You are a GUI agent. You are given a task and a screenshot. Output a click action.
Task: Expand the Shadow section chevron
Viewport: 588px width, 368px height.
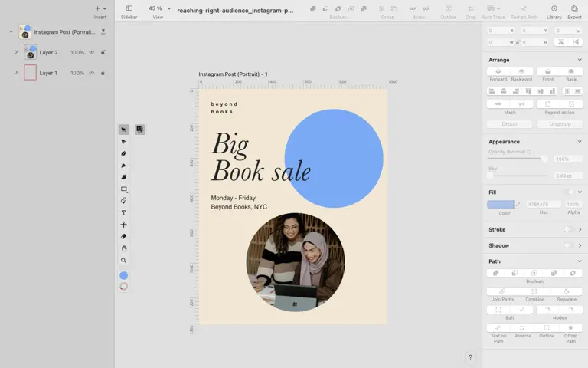pyautogui.click(x=580, y=245)
